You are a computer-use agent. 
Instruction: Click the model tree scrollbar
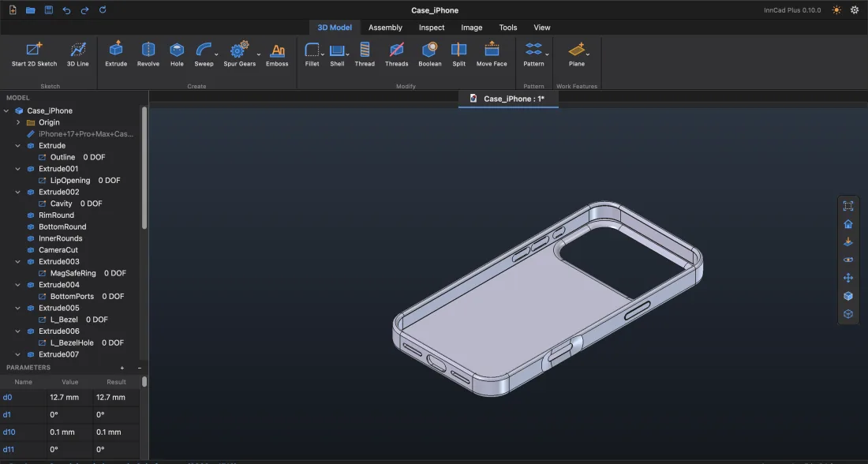[x=144, y=168]
